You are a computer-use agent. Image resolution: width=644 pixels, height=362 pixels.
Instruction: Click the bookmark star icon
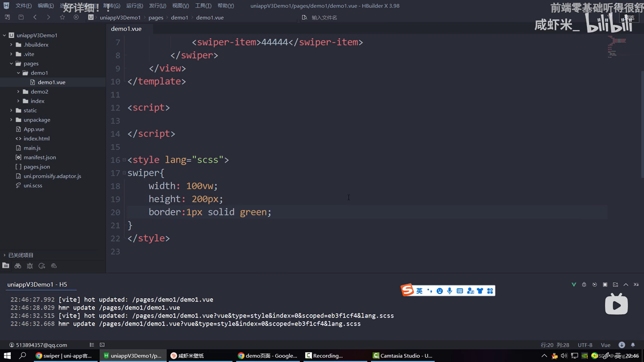pos(62,17)
